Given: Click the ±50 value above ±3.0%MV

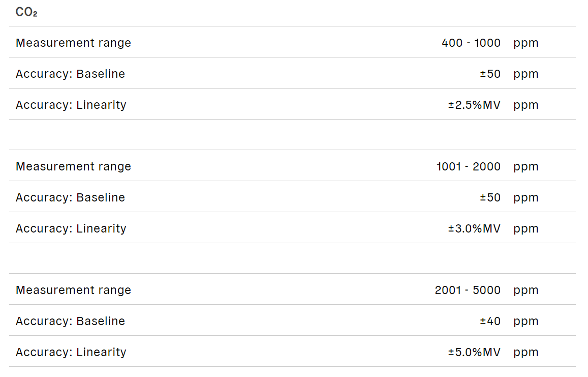Looking at the screenshot, I should pos(490,197).
